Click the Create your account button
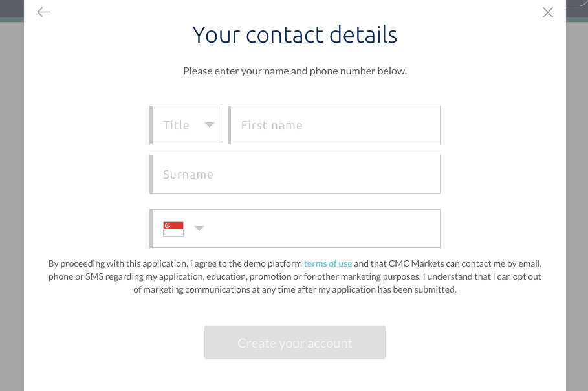The height and width of the screenshot is (391, 588). click(295, 342)
